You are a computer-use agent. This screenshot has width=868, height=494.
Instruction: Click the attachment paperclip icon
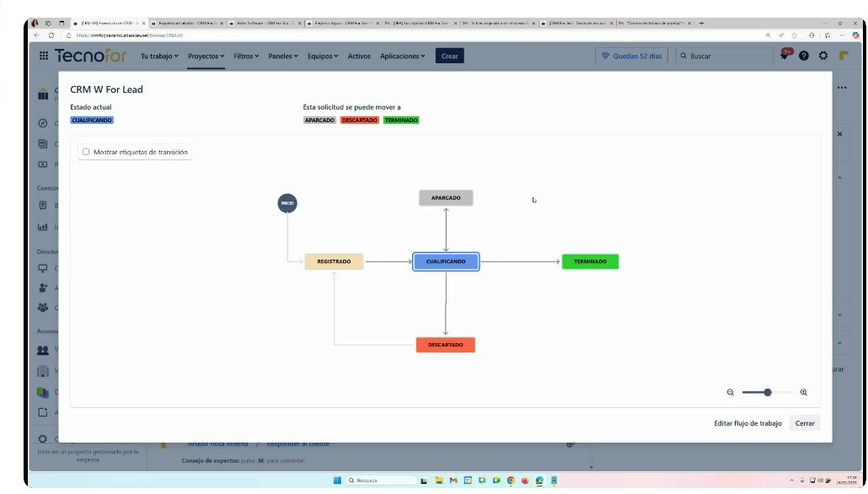(571, 444)
